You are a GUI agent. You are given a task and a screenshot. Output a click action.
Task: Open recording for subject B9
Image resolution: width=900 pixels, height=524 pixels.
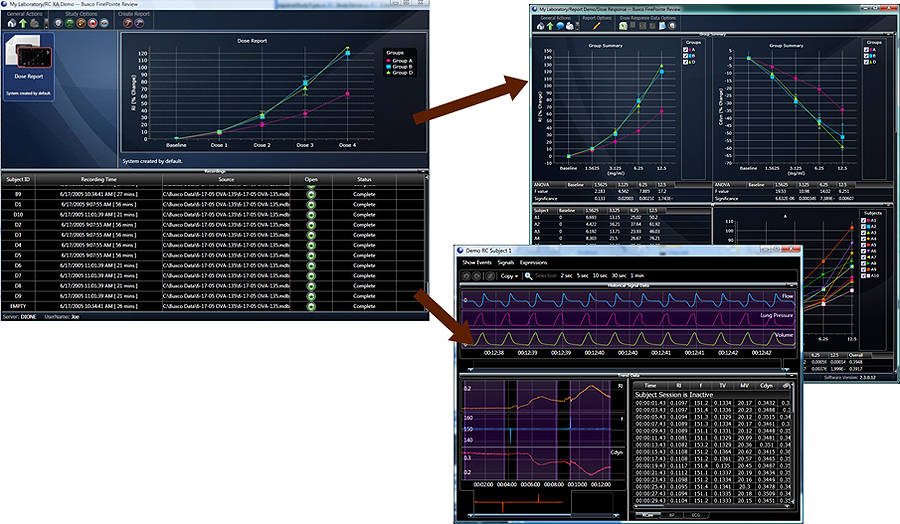(311, 195)
